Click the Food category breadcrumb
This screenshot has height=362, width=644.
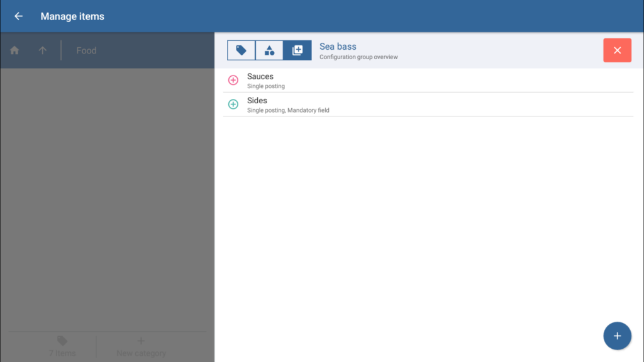(86, 50)
